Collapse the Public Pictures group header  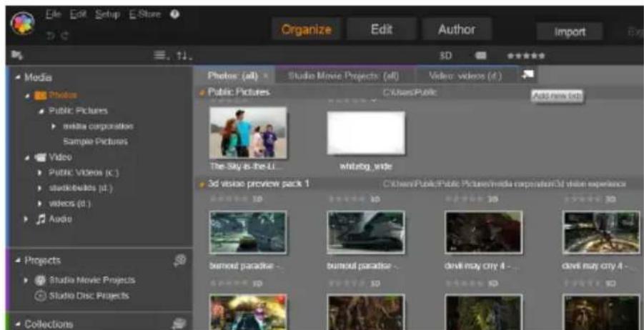pyautogui.click(x=202, y=93)
